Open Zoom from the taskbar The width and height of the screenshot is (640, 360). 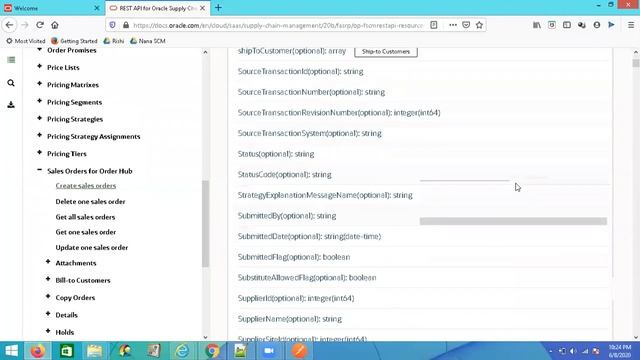point(269,351)
